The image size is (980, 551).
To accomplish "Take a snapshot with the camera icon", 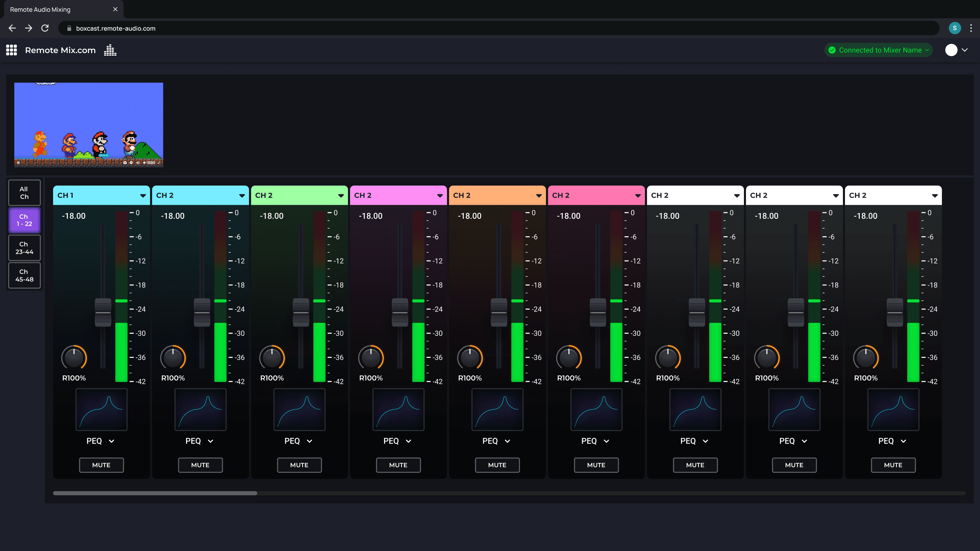I will 125,163.
